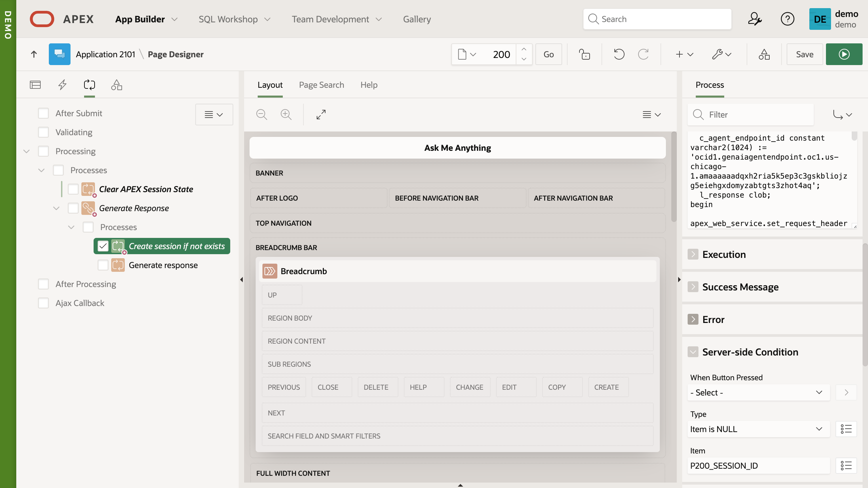Switch to the Help tab

pyautogui.click(x=369, y=85)
